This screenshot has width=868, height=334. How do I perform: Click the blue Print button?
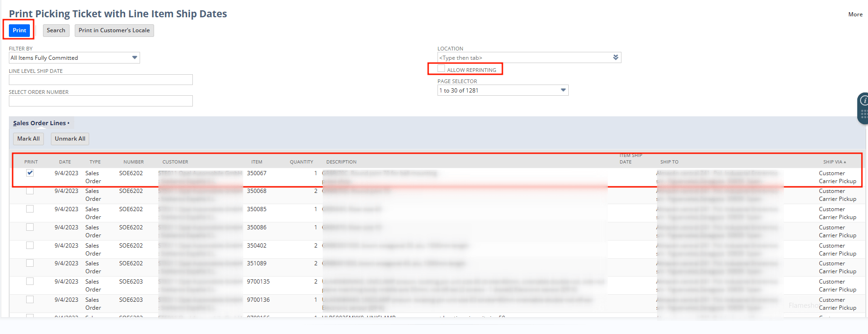point(19,30)
